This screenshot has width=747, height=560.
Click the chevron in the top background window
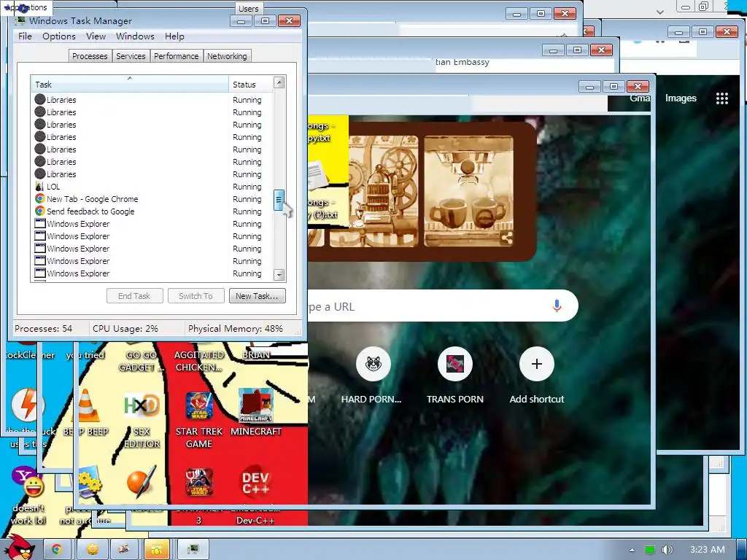pyautogui.click(x=659, y=12)
